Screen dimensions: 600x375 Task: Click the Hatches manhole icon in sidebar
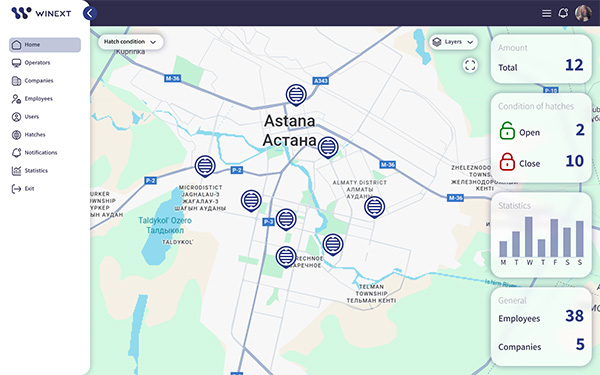[x=16, y=135]
